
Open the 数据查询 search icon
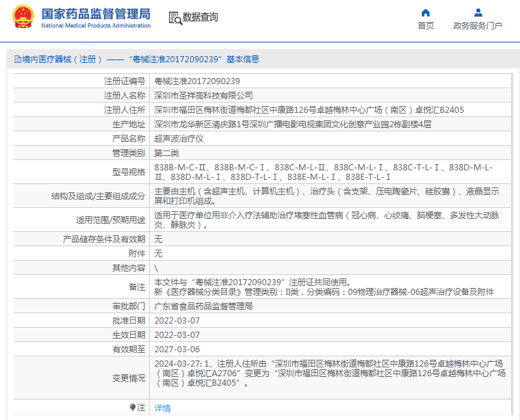coord(174,18)
